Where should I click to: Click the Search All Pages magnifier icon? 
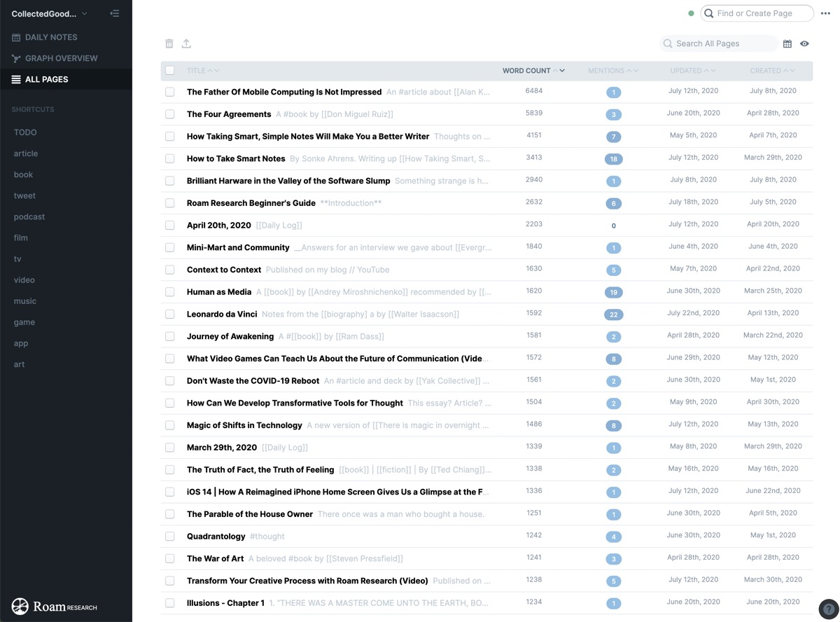click(668, 43)
